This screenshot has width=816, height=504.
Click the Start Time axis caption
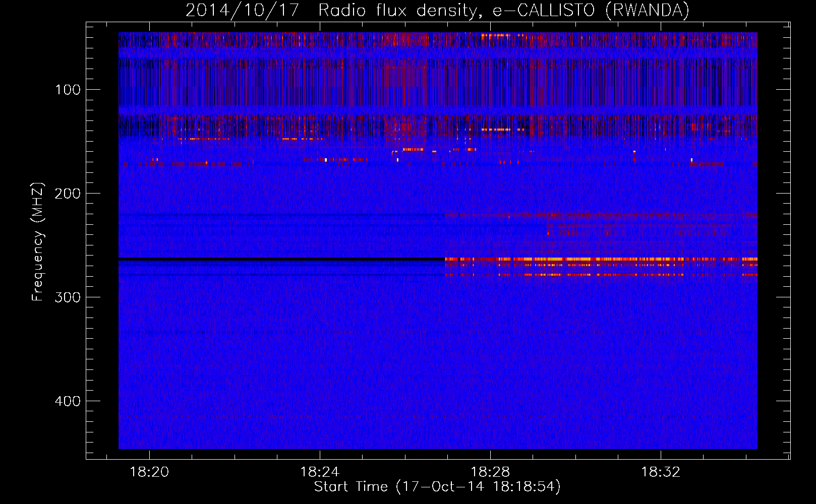point(437,487)
